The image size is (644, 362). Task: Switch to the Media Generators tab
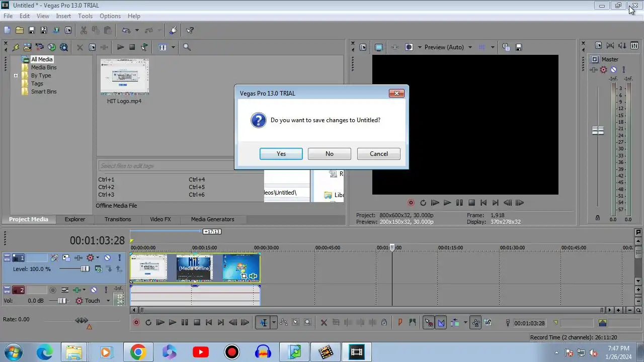point(212,219)
